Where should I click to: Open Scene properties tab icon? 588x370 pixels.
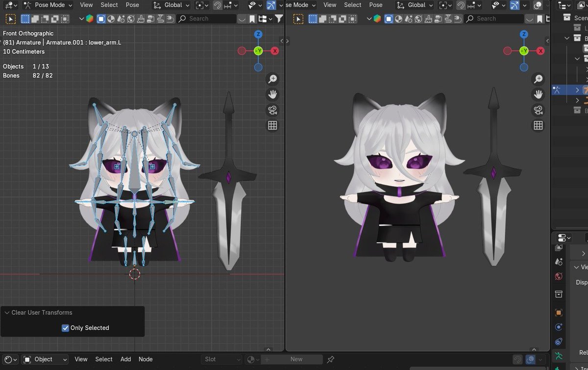pyautogui.click(x=559, y=262)
